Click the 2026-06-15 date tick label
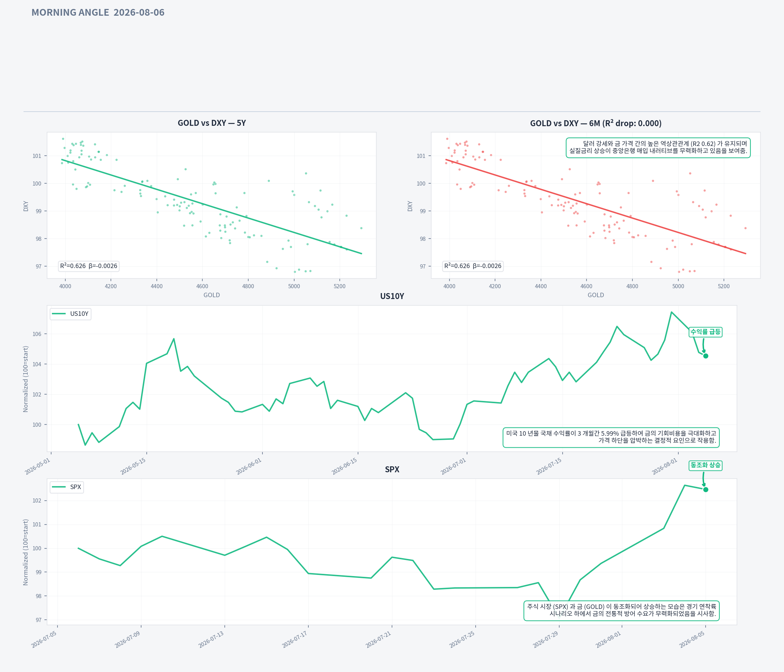Screen dimensions: 784x672 coord(345,466)
